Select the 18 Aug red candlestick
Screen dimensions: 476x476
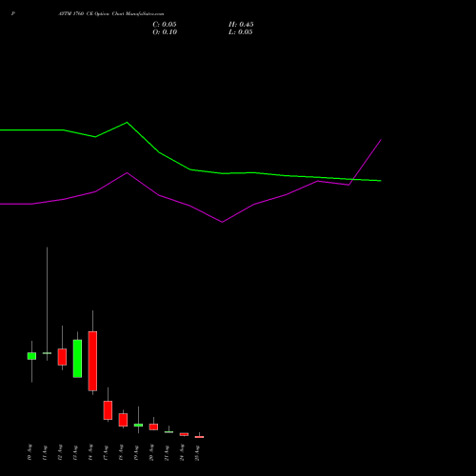(x=123, y=420)
